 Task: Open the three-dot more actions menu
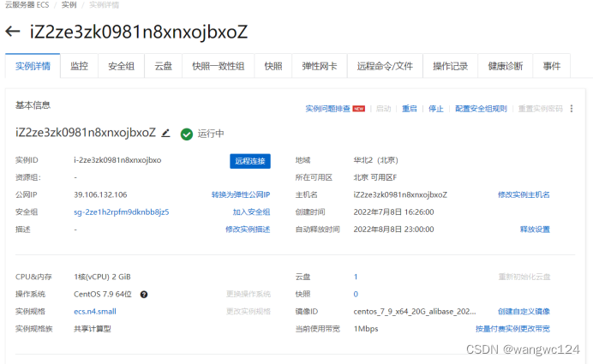click(x=572, y=109)
